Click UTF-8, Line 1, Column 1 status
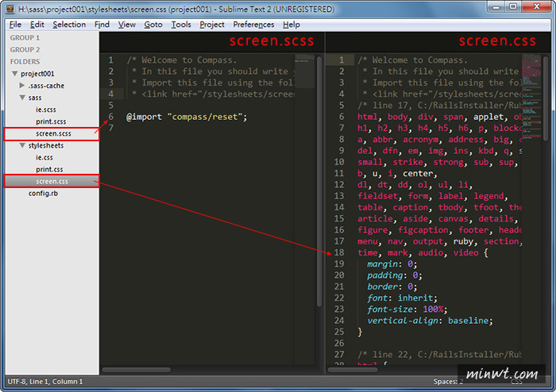Screen dimensions: 556x392 click(x=45, y=382)
